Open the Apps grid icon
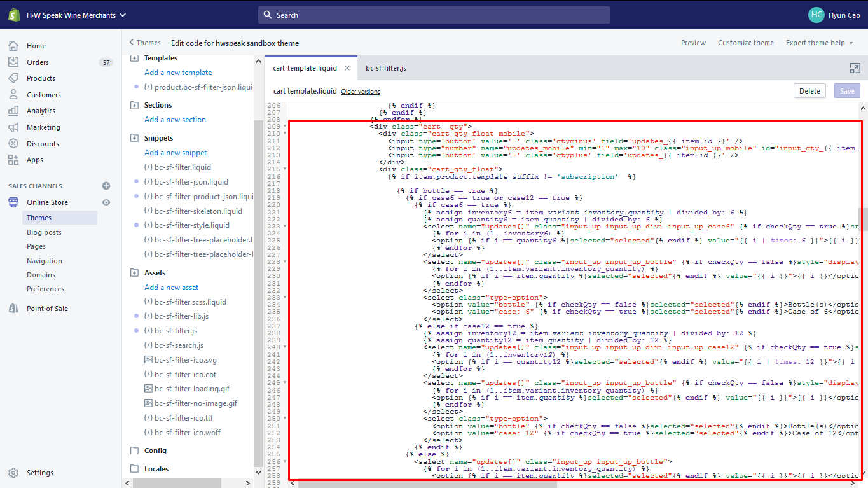868x488 pixels. click(13, 160)
